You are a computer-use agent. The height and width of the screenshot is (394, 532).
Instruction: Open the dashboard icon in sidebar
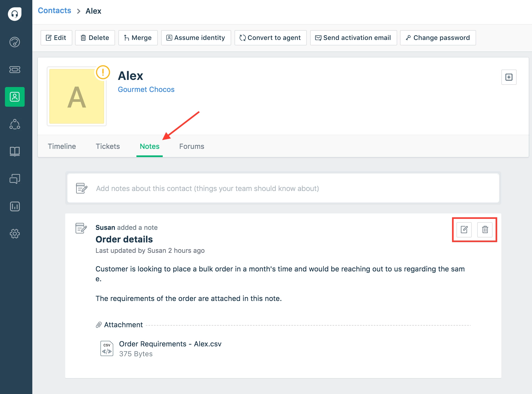(x=15, y=42)
